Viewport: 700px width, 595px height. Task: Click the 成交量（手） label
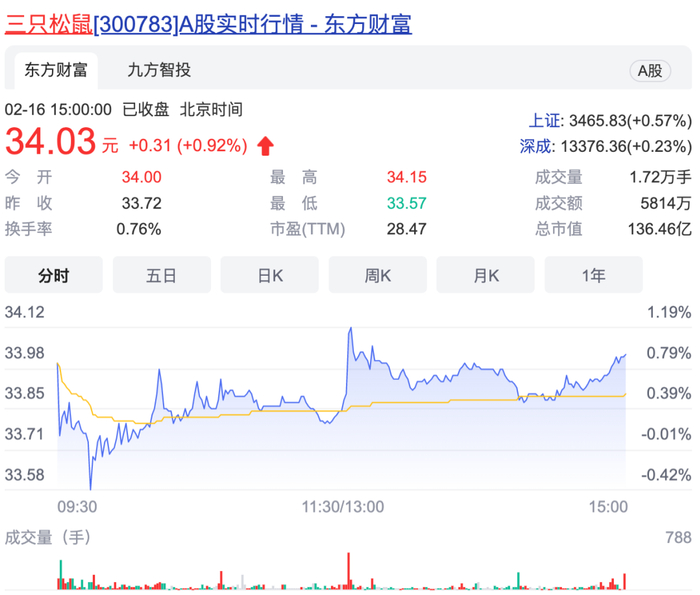click(48, 537)
